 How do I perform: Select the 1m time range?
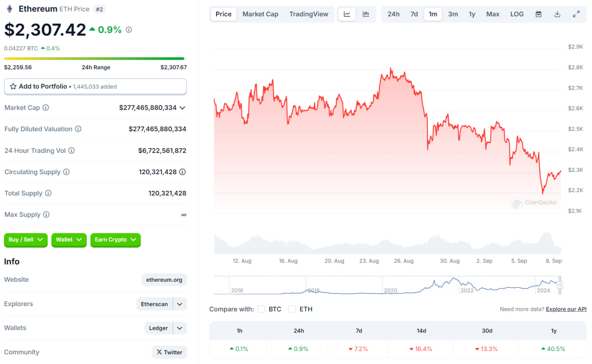(433, 14)
